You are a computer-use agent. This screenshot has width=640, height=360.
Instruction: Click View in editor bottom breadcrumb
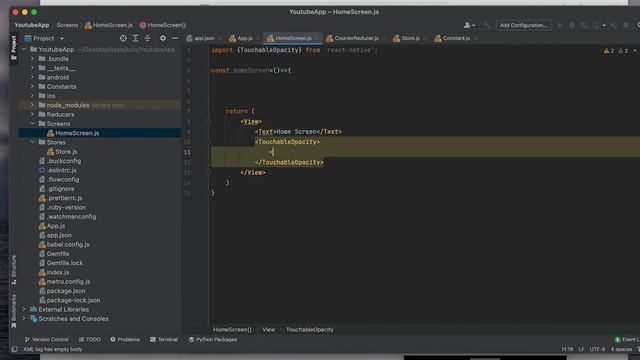(x=269, y=329)
